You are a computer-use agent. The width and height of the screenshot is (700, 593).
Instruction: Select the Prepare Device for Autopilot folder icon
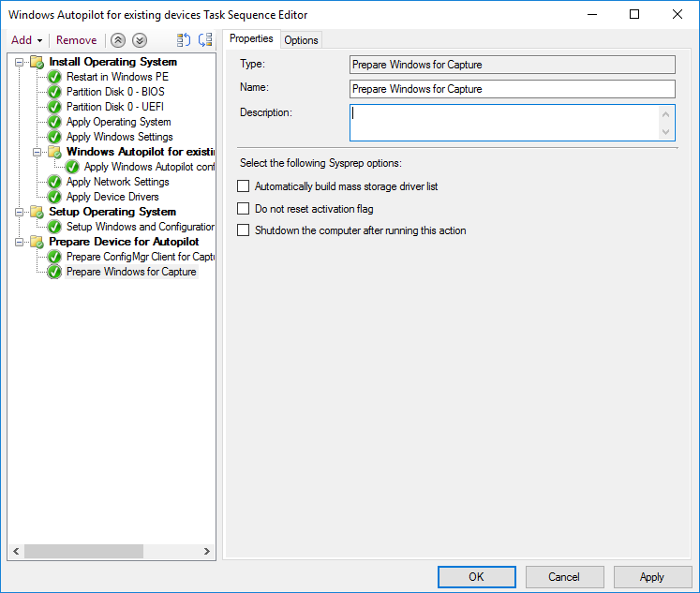coord(37,242)
